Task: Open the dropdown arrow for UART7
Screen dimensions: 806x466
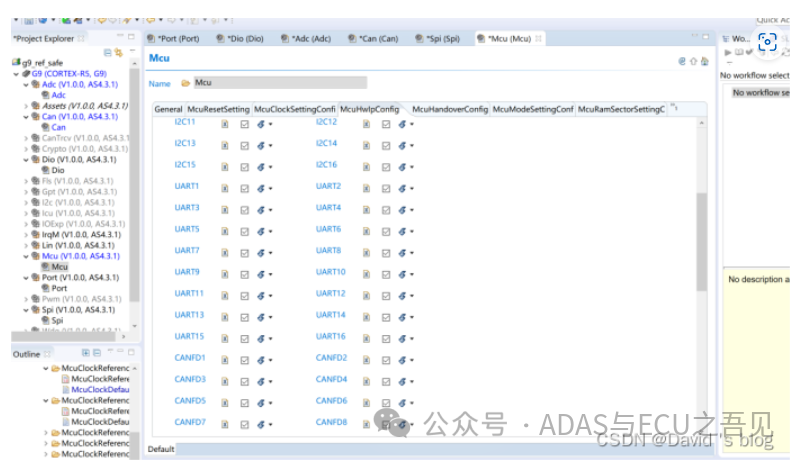Action: coord(270,253)
